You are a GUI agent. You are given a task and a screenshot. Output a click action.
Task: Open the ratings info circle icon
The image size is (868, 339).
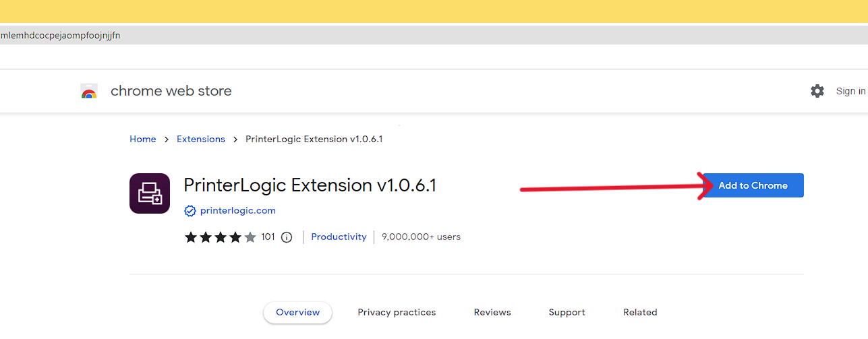[x=287, y=237]
